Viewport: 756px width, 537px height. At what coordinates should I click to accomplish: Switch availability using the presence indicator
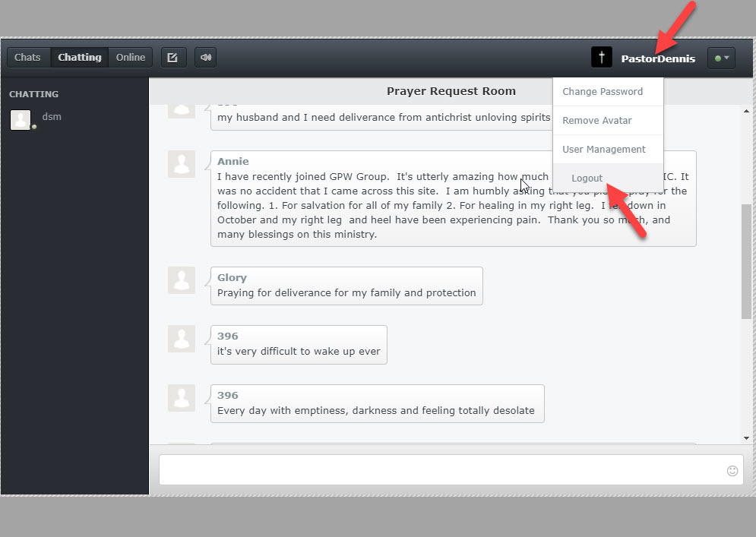[717, 57]
